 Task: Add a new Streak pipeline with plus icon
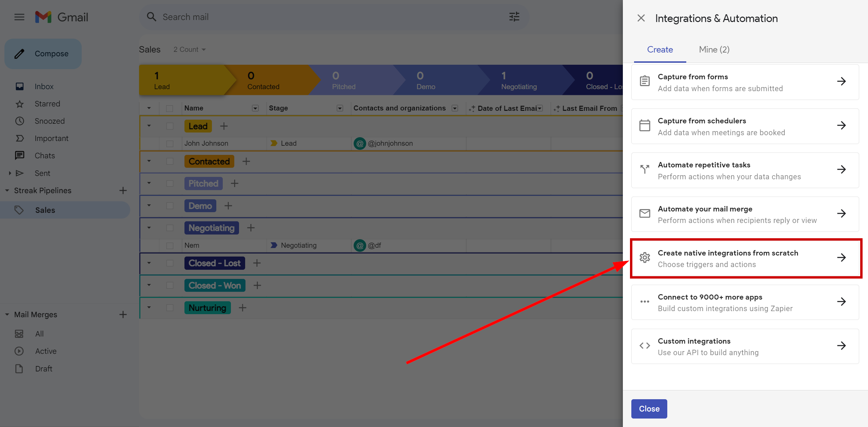pos(123,190)
